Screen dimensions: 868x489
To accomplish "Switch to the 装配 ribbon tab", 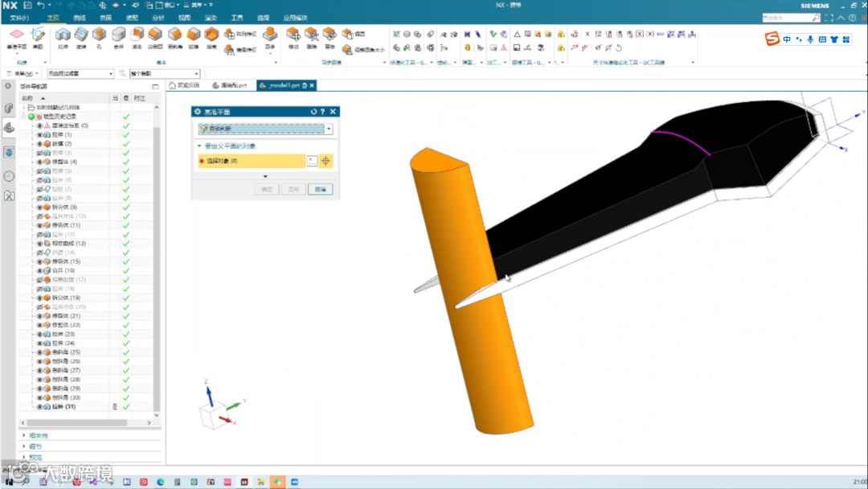I will coord(132,18).
